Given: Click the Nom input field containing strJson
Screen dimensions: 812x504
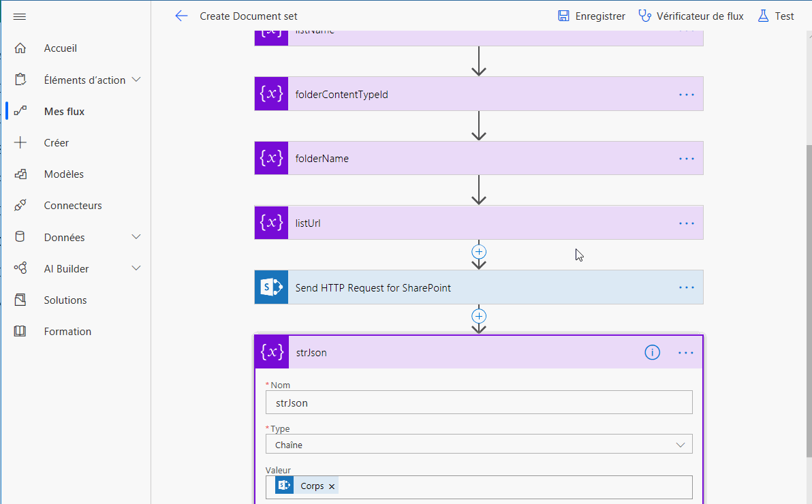Looking at the screenshot, I should [479, 403].
